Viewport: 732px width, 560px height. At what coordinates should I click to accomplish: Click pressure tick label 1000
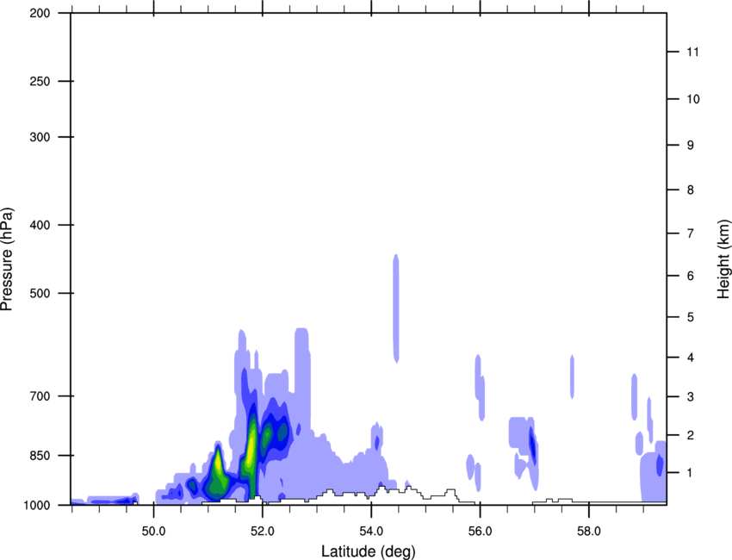(36, 506)
